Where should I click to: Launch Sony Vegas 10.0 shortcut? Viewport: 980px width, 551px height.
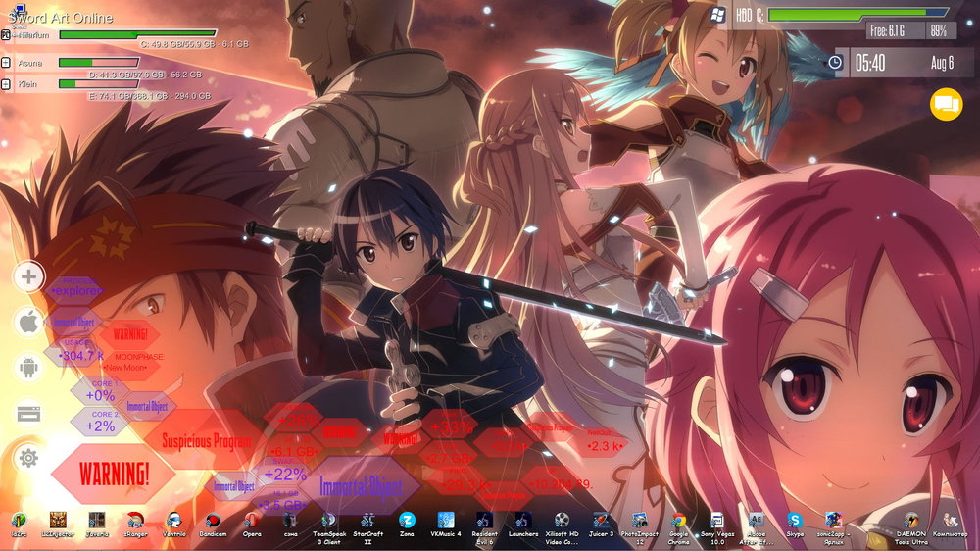tap(717, 521)
